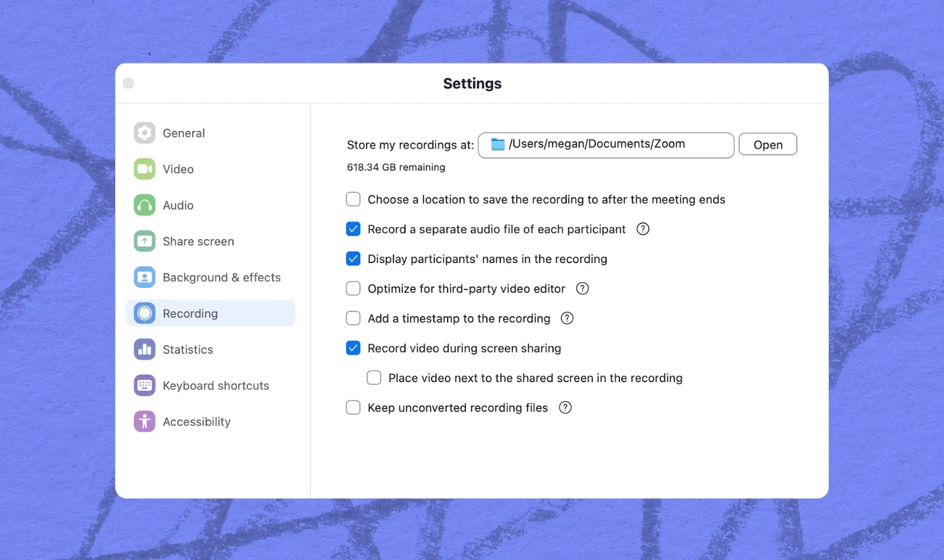Select Background & effects icon
Screen dimensions: 944x560
point(145,278)
